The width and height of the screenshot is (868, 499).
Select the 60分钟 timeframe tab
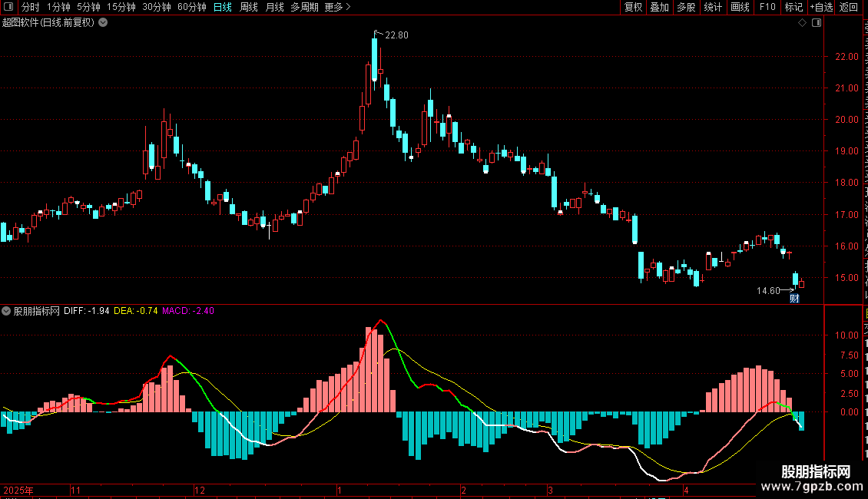coord(191,7)
